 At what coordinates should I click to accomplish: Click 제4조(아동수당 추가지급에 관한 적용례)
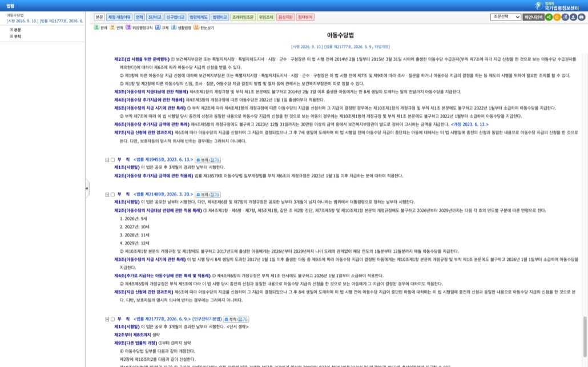click(149, 100)
